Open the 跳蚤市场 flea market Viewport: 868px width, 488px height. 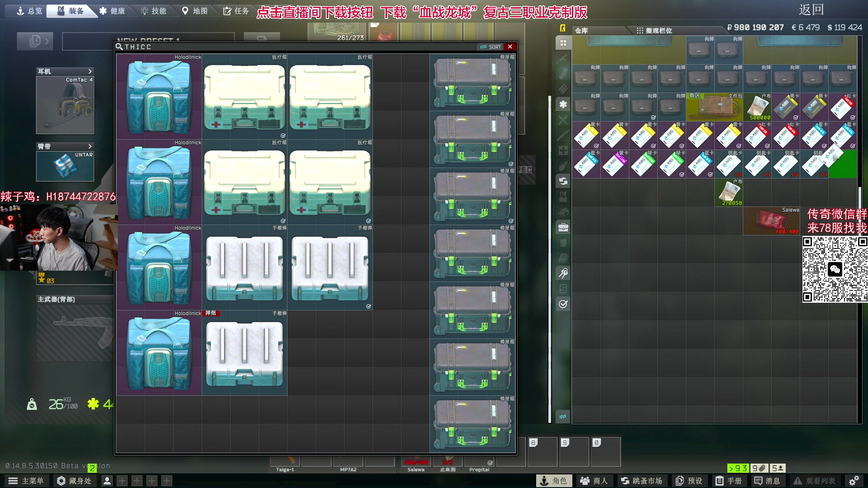[x=642, y=481]
